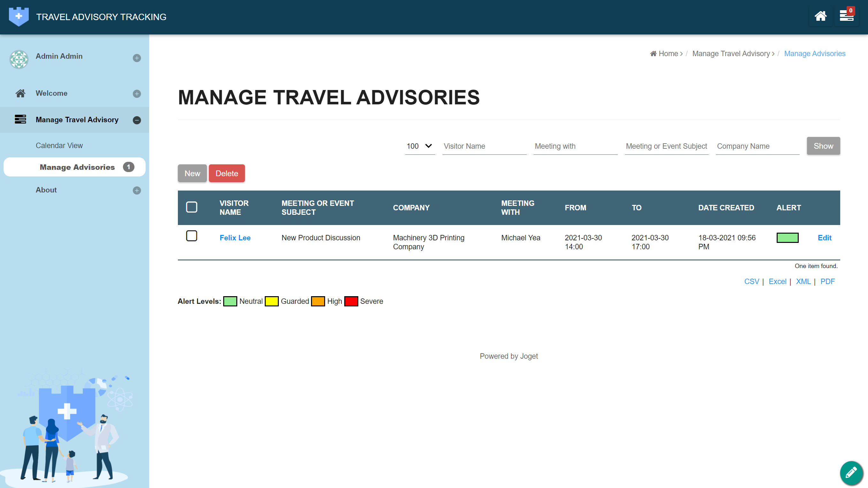Click the shield logo in the header
This screenshot has width=868, height=488.
[19, 17]
